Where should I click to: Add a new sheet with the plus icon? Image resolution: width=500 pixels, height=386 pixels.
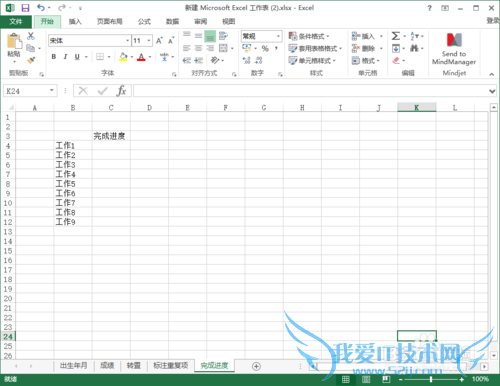pos(256,366)
